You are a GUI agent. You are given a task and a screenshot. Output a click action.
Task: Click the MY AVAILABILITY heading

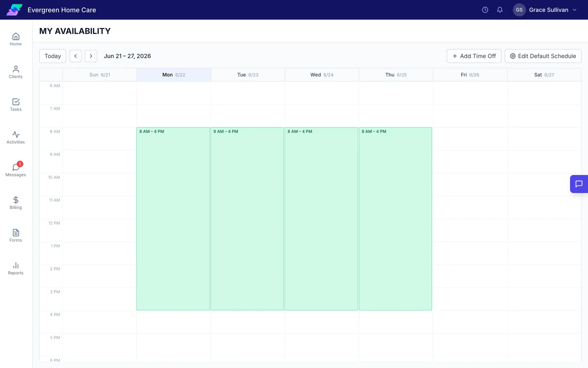point(75,31)
